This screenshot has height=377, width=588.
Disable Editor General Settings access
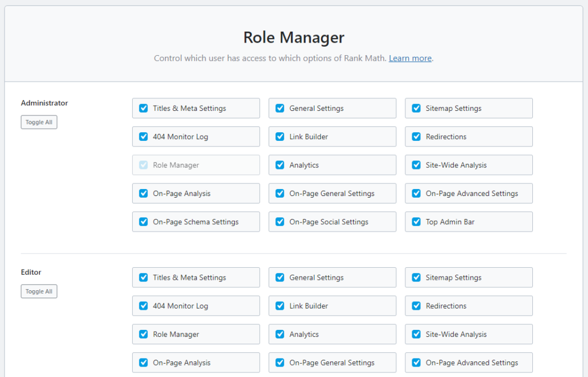click(280, 278)
